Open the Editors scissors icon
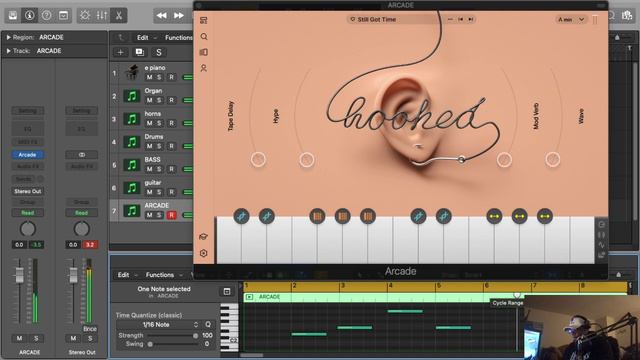Image resolution: width=640 pixels, height=360 pixels. tap(119, 16)
